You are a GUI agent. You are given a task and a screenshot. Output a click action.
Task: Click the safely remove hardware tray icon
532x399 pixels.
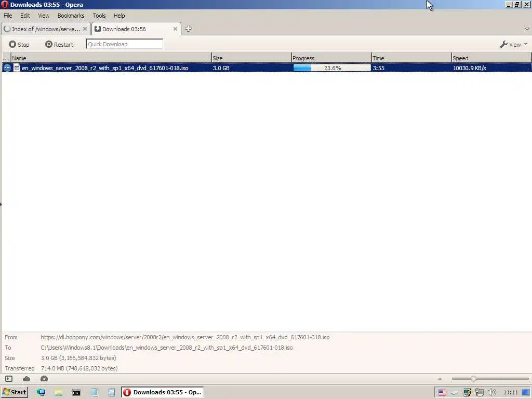[x=454, y=393]
